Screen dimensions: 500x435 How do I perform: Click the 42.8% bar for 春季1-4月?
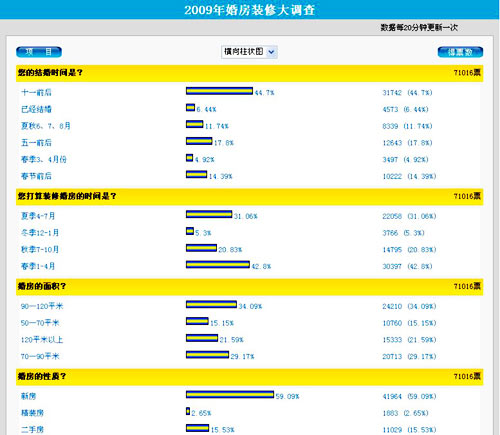point(218,264)
